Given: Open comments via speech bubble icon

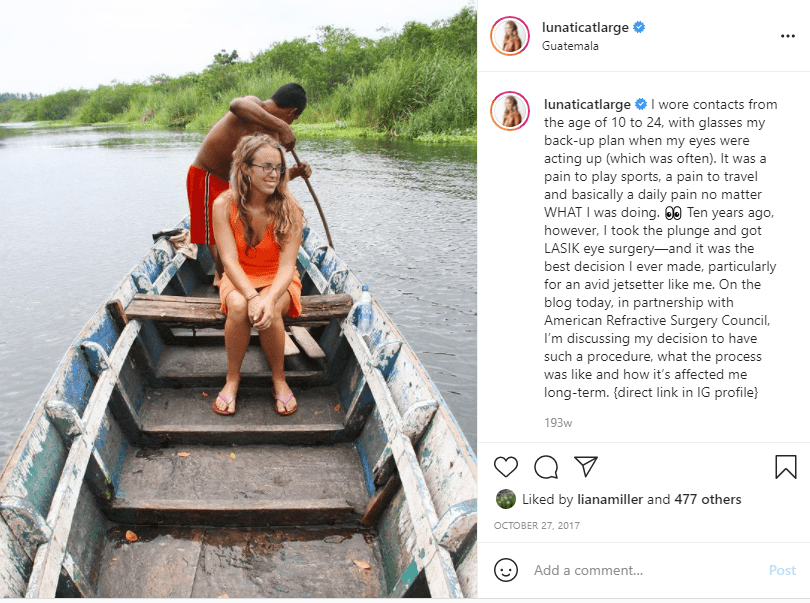Looking at the screenshot, I should point(546,467).
